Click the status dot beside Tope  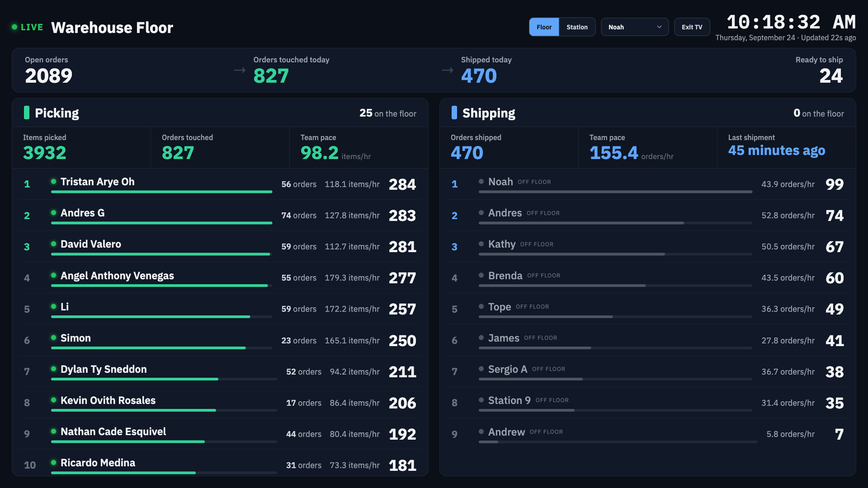coord(481,306)
